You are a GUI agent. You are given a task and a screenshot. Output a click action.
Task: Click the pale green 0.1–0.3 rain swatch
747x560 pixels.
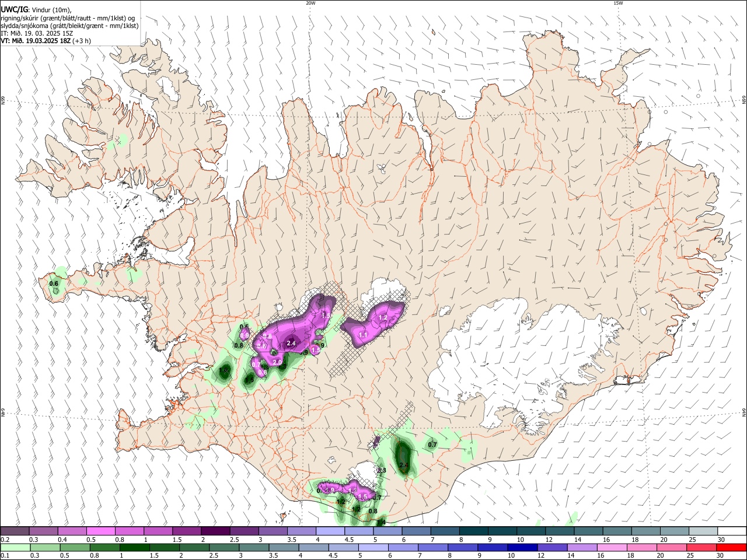click(x=15, y=547)
